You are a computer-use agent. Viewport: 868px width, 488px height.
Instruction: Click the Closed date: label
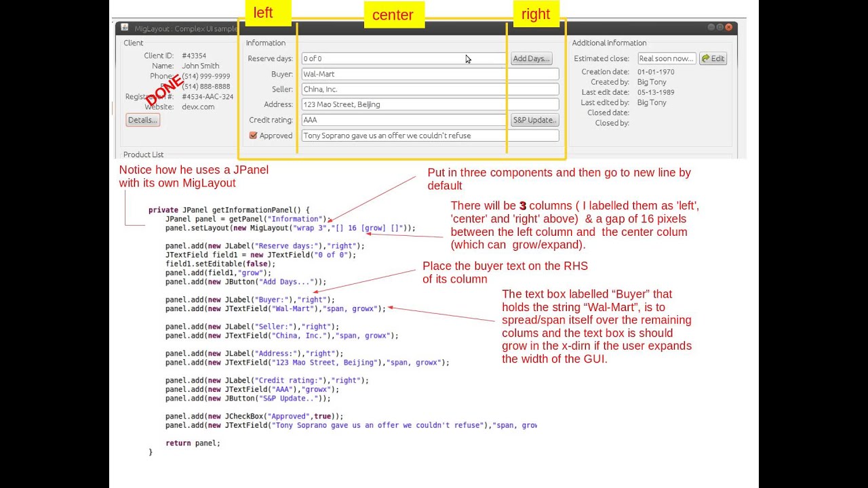[x=608, y=113]
